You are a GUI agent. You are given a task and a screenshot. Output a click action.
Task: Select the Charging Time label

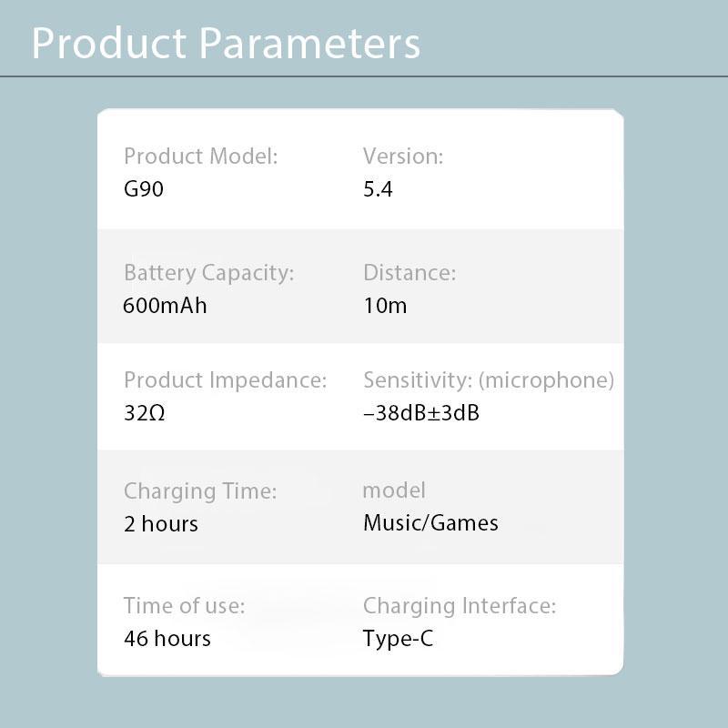[x=200, y=491]
